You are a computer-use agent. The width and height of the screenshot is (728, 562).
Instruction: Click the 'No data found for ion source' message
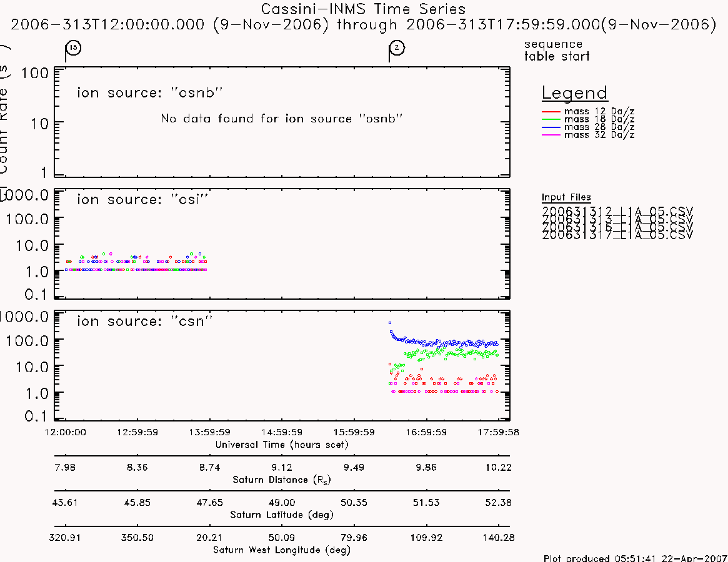pos(281,119)
